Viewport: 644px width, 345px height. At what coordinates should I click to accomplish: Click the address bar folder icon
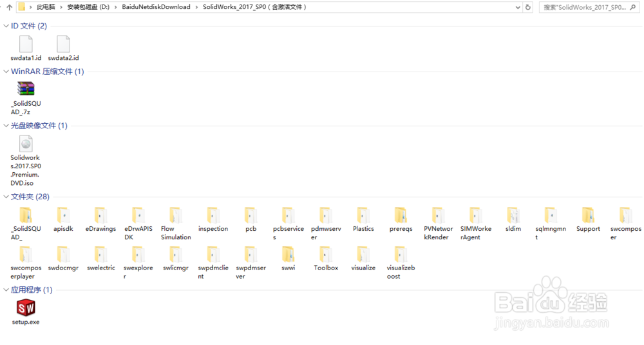pos(22,7)
